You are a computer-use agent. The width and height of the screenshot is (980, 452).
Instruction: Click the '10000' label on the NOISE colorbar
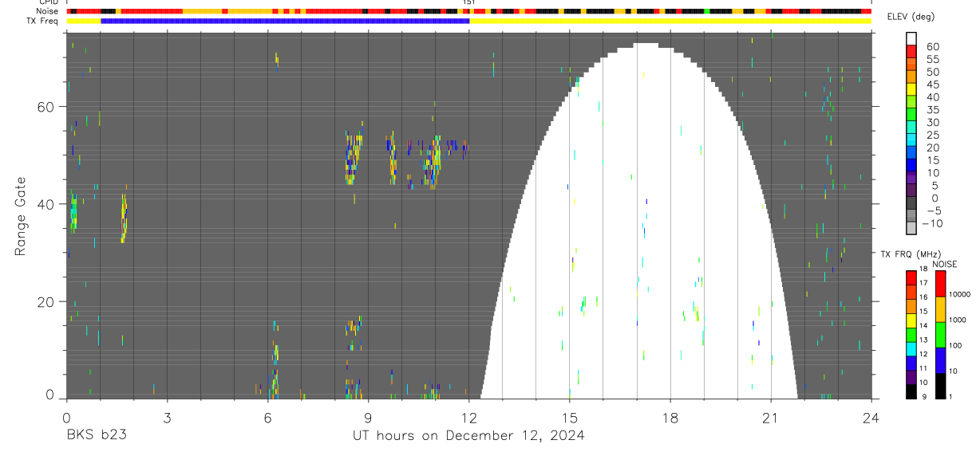[959, 294]
